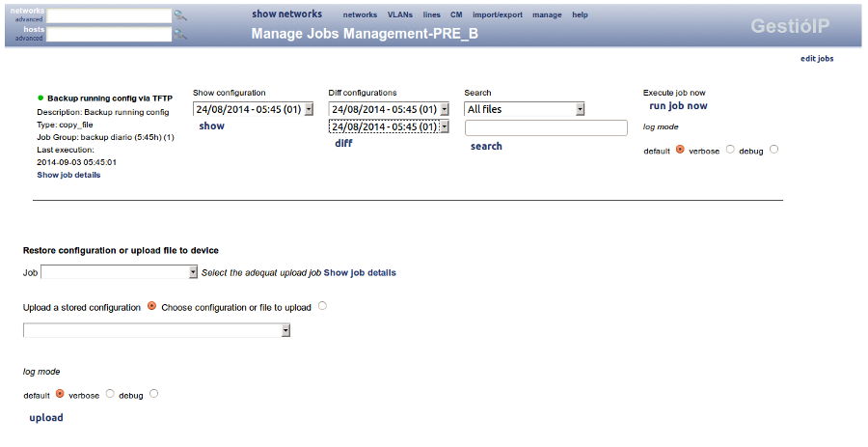Click advanced under hosts label
868x447 pixels.
click(29, 39)
